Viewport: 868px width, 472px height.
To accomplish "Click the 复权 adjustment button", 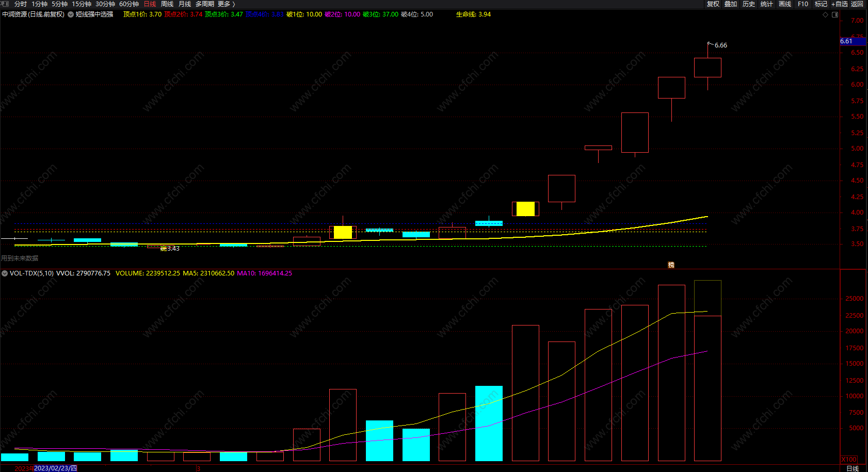I will 713,4.
